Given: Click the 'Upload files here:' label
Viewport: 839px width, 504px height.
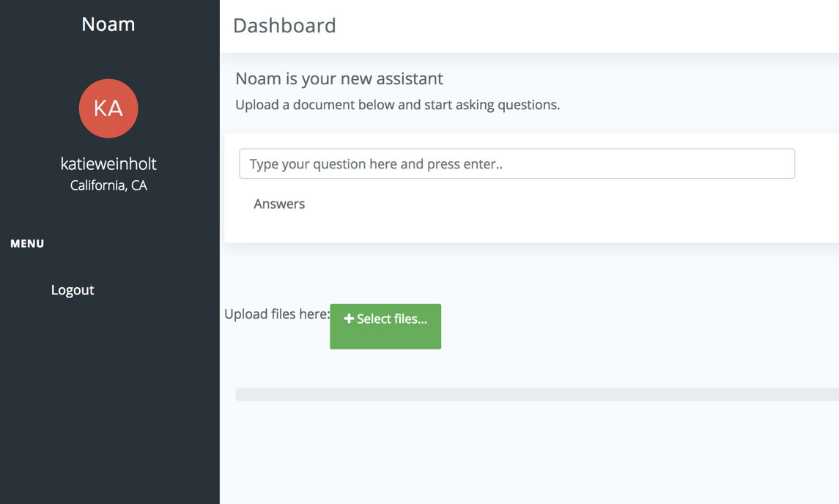Looking at the screenshot, I should [277, 314].
